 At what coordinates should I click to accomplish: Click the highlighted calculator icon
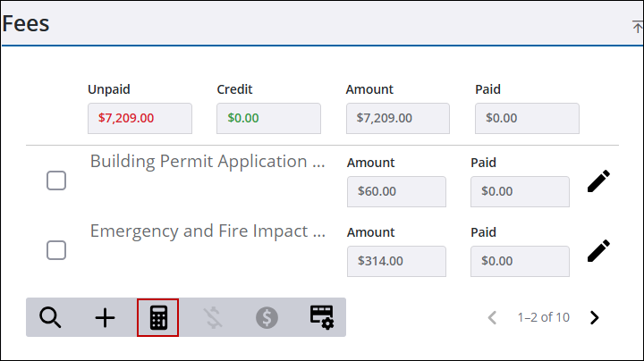point(158,317)
